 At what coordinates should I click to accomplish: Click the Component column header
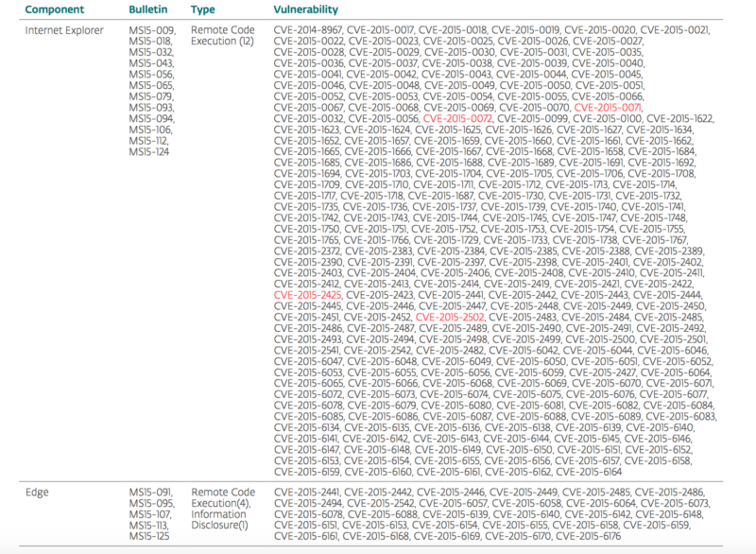60,8
